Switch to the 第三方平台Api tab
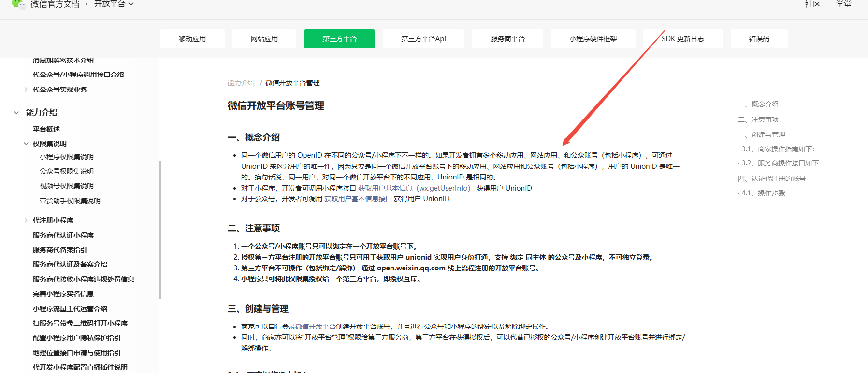 [x=423, y=39]
